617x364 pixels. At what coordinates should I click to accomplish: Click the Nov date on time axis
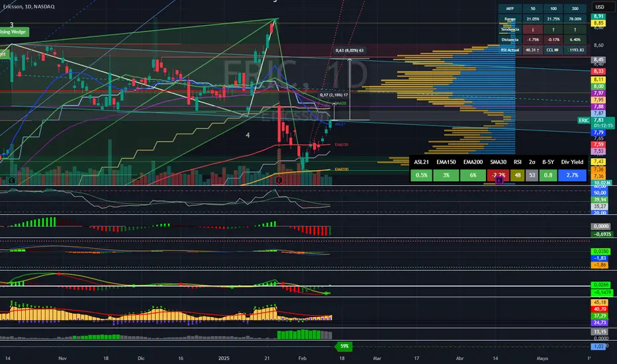[63, 359]
